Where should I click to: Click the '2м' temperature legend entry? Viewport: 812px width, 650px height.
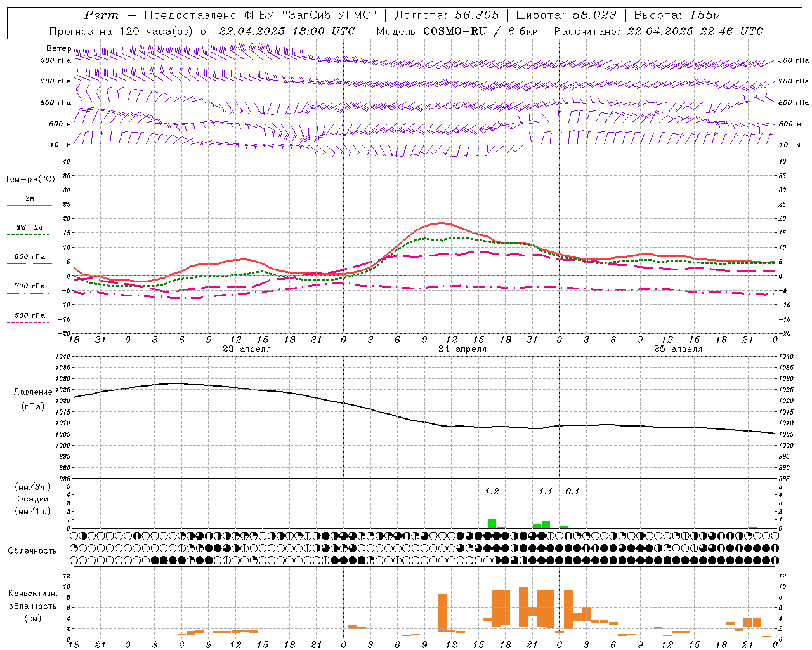click(x=30, y=199)
